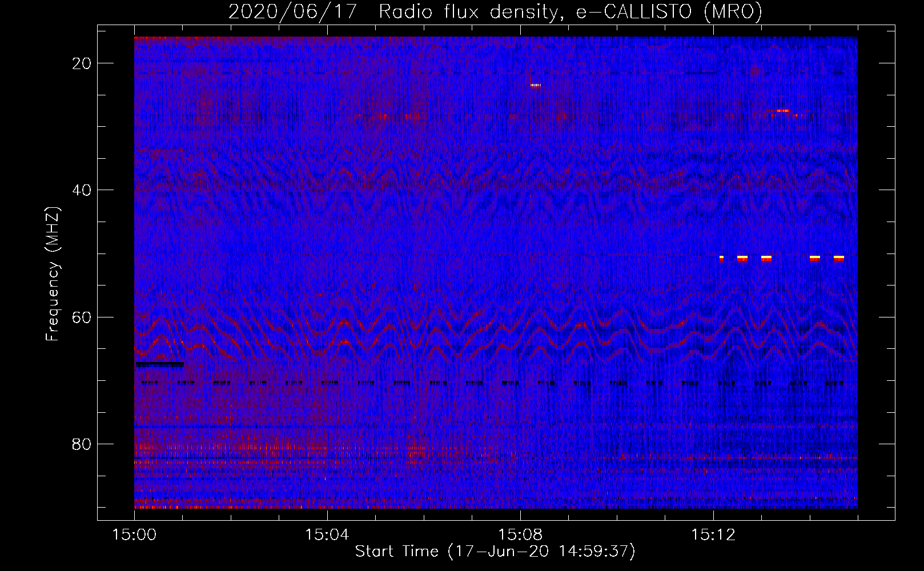Click the 'Start Time (17-Jun-20 14:59:37)' label

(x=495, y=552)
